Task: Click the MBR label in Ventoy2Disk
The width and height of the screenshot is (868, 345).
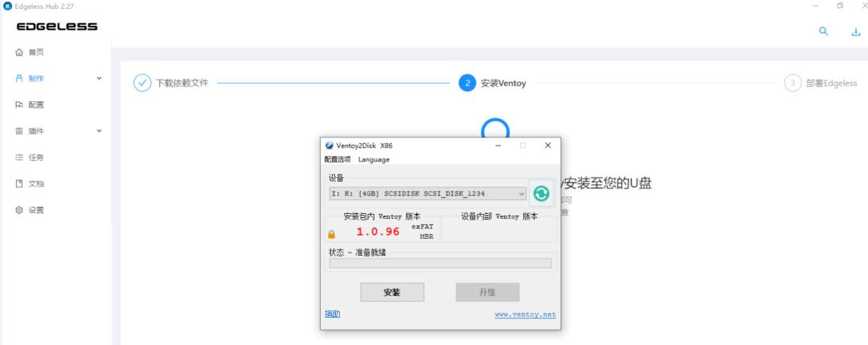Action: (426, 236)
